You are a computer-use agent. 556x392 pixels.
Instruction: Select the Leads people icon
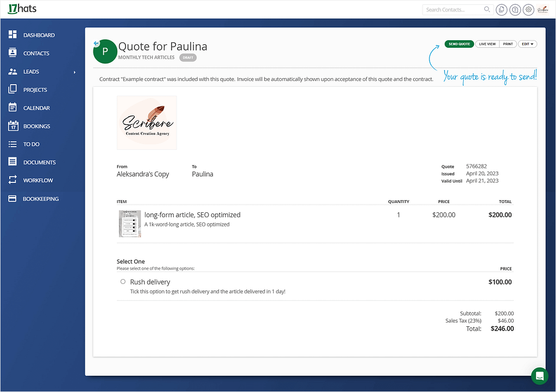coord(12,71)
